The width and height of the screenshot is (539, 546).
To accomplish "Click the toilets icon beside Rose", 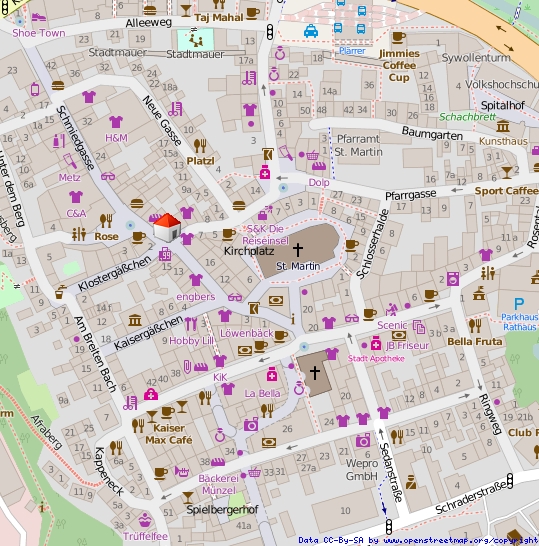I will pos(79,234).
